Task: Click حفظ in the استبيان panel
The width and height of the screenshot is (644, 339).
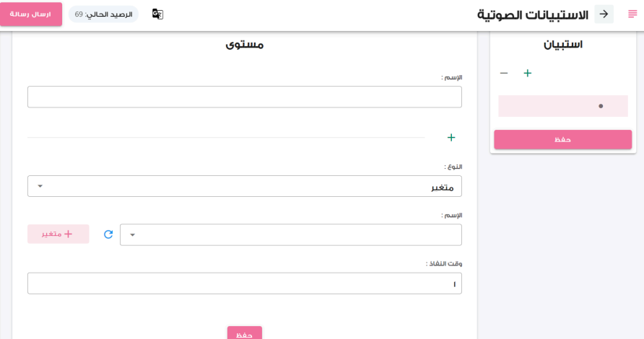Action: (x=562, y=139)
